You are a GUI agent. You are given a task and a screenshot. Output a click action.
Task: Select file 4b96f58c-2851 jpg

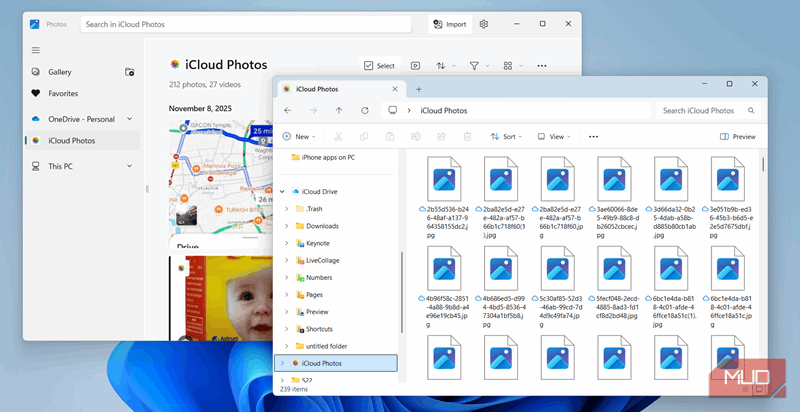444,287
